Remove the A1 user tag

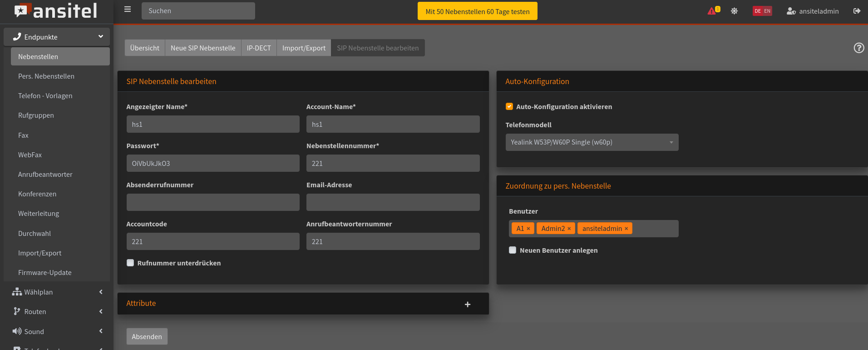tap(528, 229)
